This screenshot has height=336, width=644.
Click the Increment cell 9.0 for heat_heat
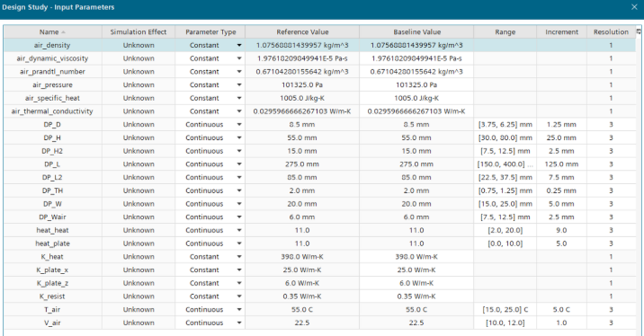(561, 230)
